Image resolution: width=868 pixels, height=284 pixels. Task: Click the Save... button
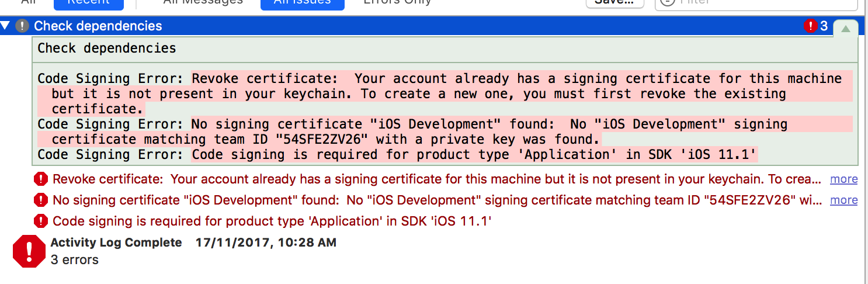point(614,3)
